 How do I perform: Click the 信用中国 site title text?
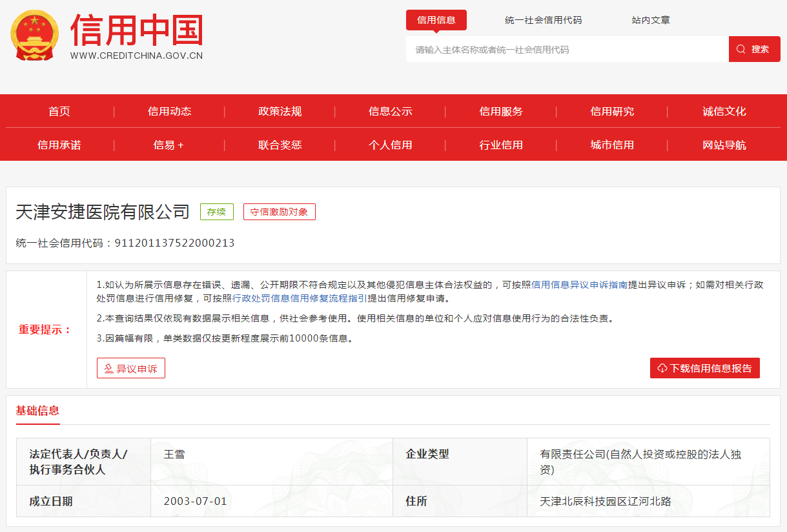[136, 29]
